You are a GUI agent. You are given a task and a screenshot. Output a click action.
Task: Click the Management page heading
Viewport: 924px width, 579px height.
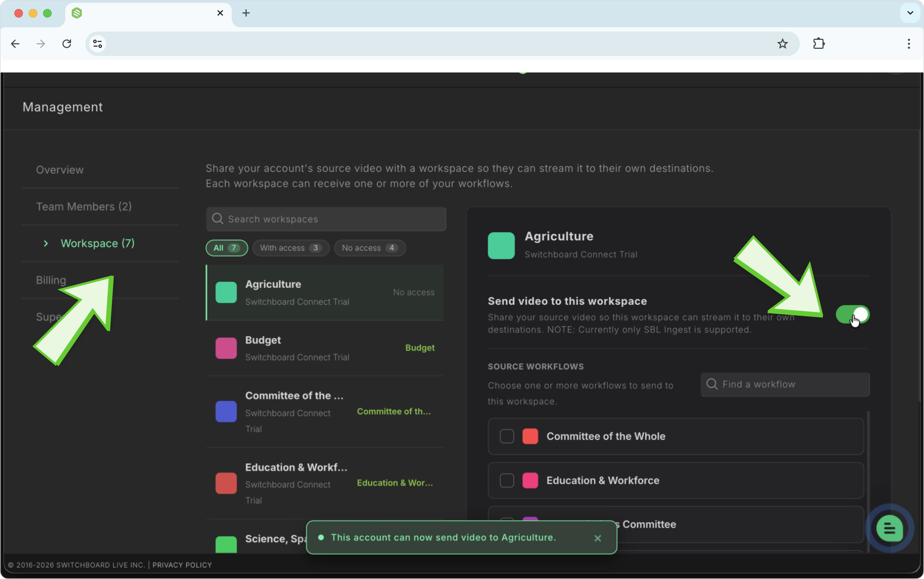click(x=62, y=107)
